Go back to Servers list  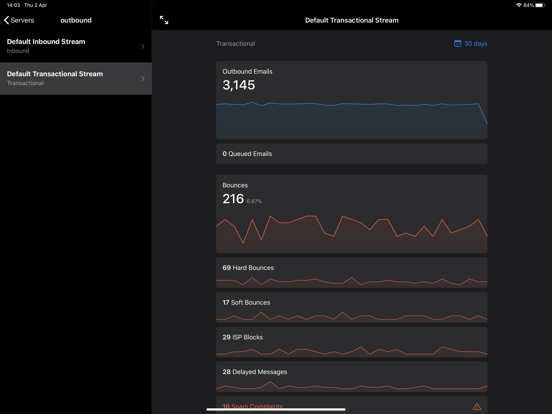[19, 20]
